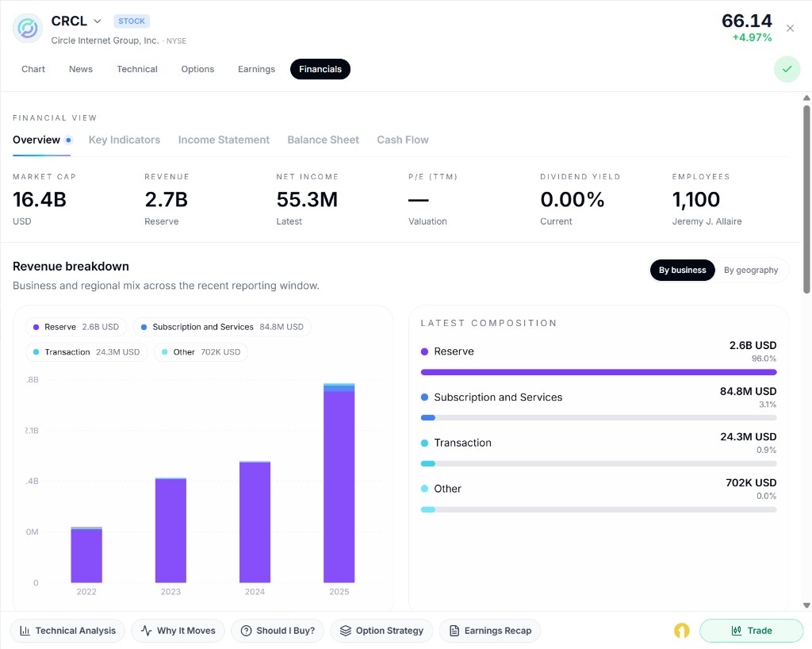Click the 2025 revenue bar
The image size is (812, 649).
point(339,482)
